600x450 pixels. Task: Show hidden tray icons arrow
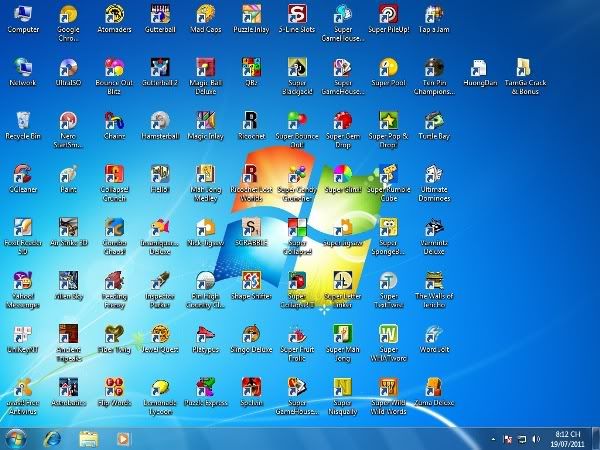pos(493,439)
